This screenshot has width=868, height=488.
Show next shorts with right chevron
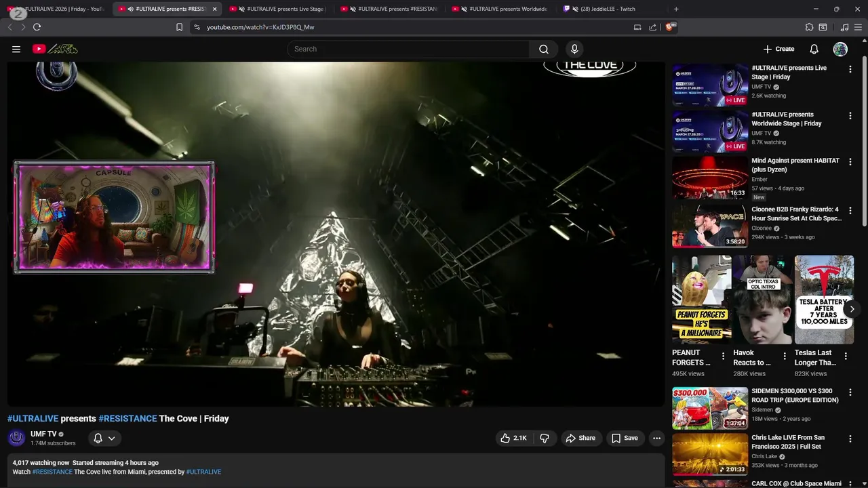coord(852,309)
